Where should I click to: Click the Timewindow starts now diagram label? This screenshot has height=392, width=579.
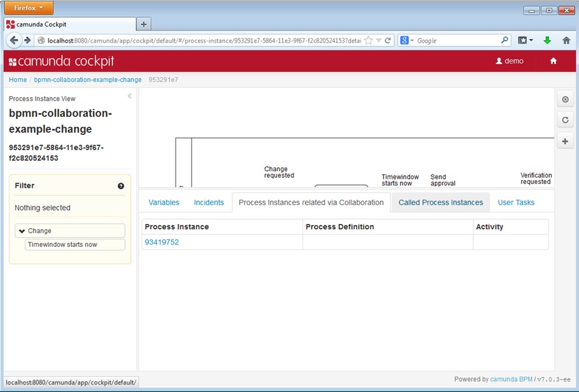click(x=400, y=180)
